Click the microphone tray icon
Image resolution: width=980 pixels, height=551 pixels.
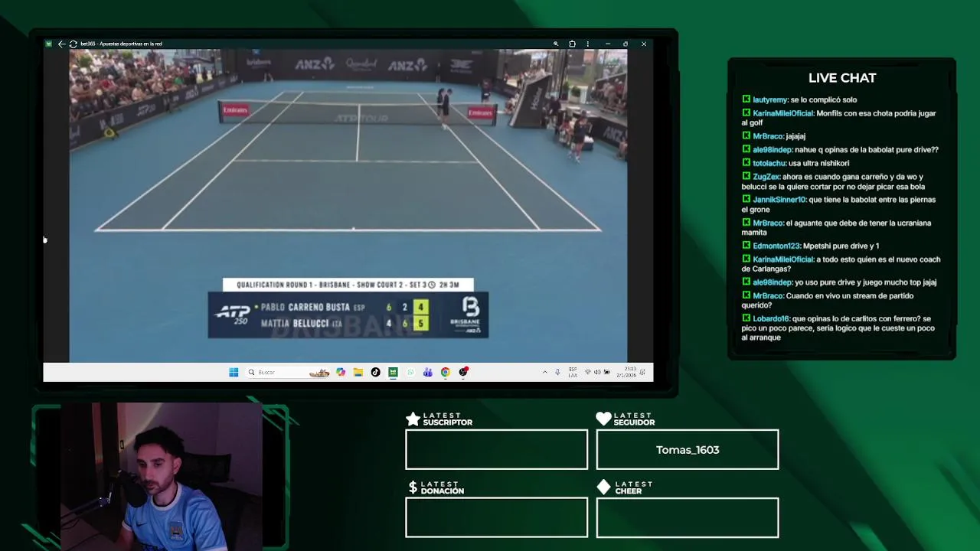[557, 372]
